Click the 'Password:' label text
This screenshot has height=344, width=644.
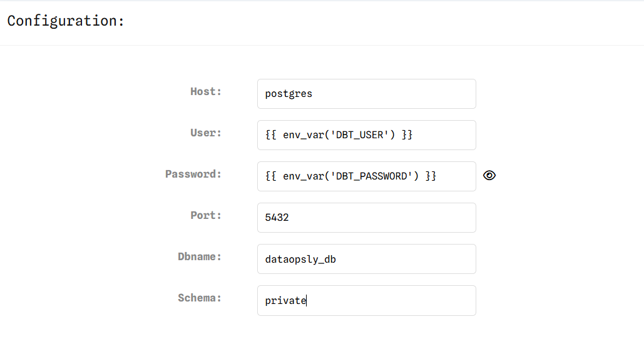[x=193, y=174]
